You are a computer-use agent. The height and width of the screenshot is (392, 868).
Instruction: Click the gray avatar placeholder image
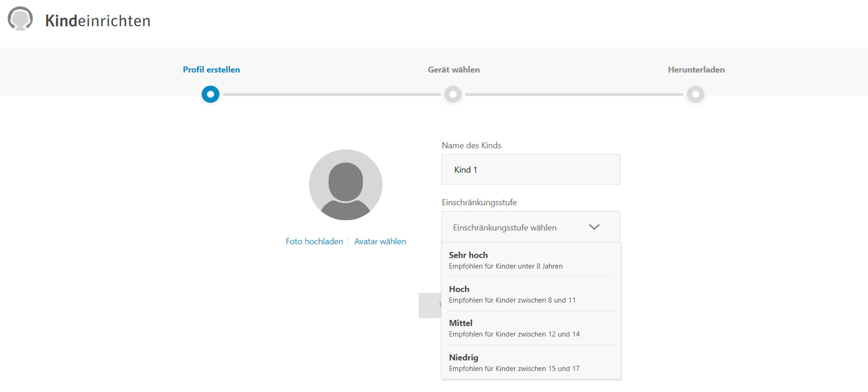[345, 185]
